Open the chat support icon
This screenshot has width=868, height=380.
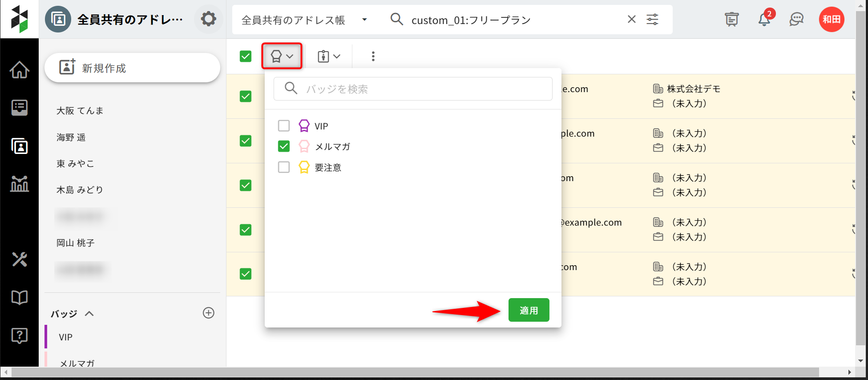coord(796,20)
